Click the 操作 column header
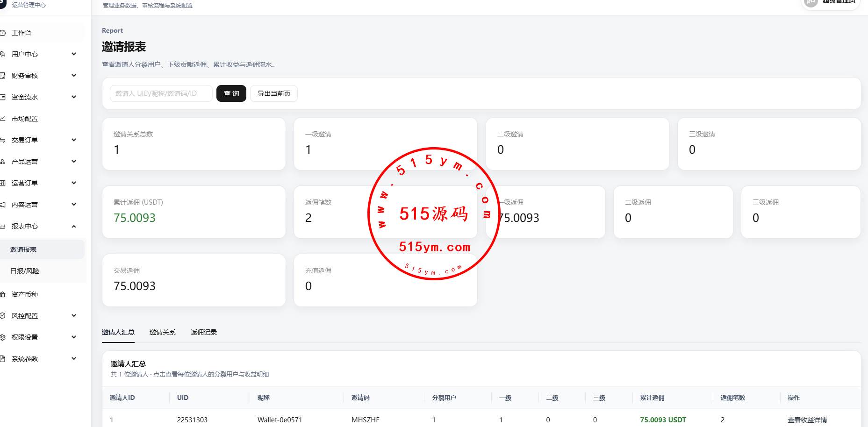Screen dimensions: 868x427 (x=794, y=398)
